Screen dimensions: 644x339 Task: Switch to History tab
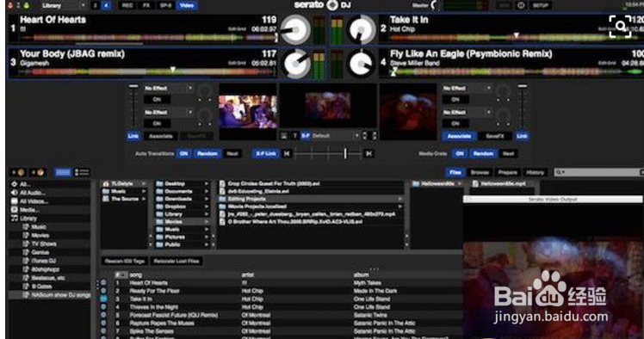[535, 172]
